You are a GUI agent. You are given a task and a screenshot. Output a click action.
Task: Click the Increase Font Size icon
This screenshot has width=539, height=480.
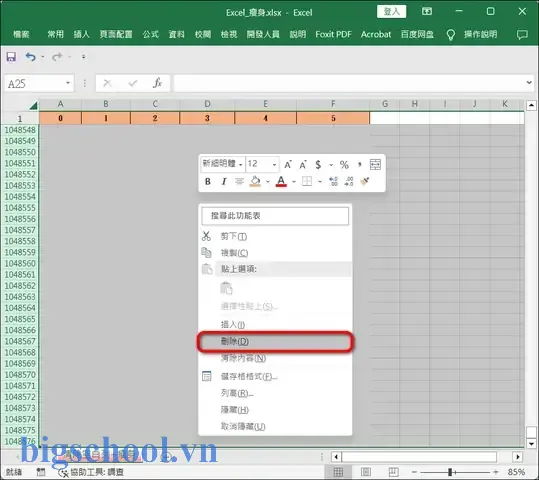[288, 164]
